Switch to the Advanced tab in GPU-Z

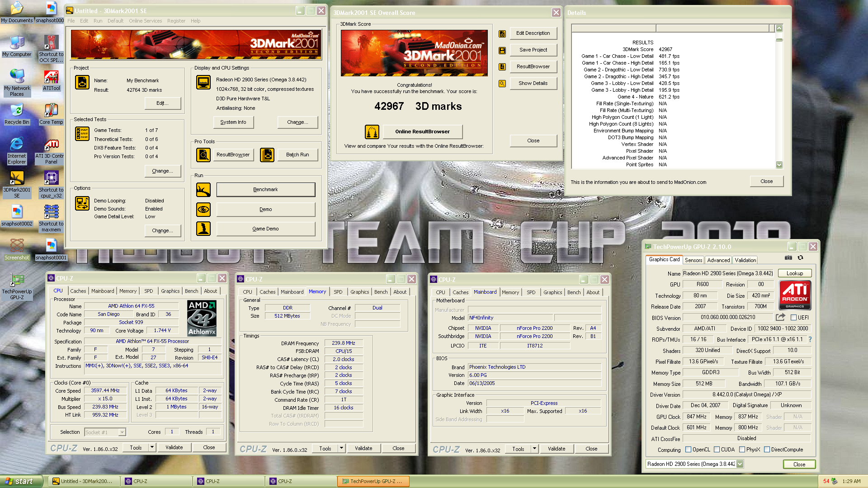(718, 260)
